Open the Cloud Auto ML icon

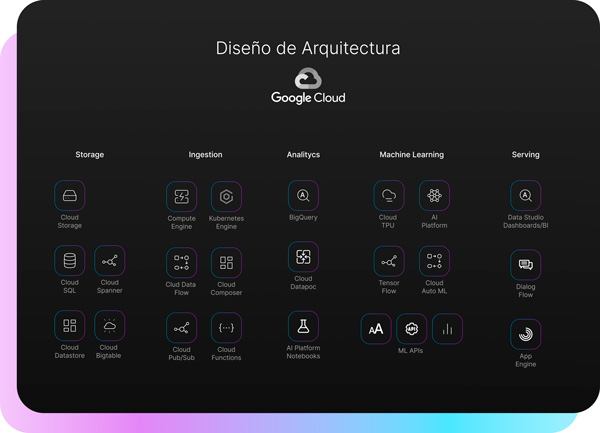[434, 261]
